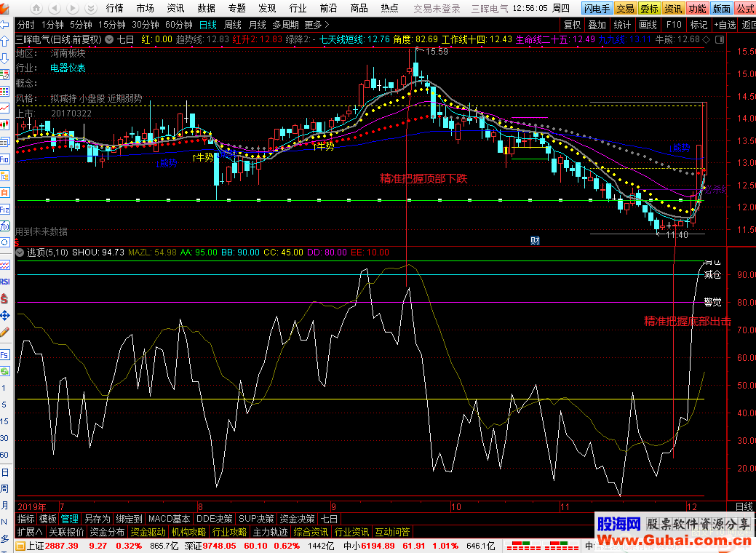The width and height of the screenshot is (756, 553).
Task: Open the MACD基本 indicator tab
Action: 169,519
